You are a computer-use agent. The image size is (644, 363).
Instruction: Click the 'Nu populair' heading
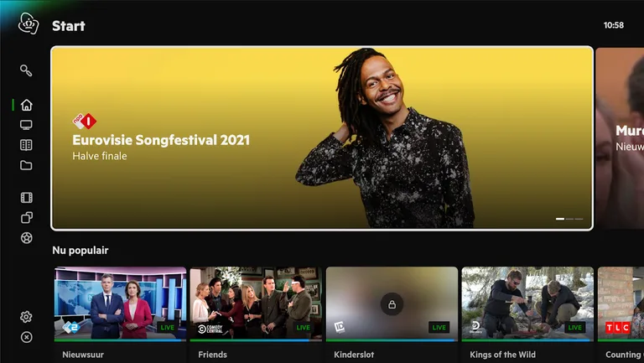pyautogui.click(x=80, y=250)
